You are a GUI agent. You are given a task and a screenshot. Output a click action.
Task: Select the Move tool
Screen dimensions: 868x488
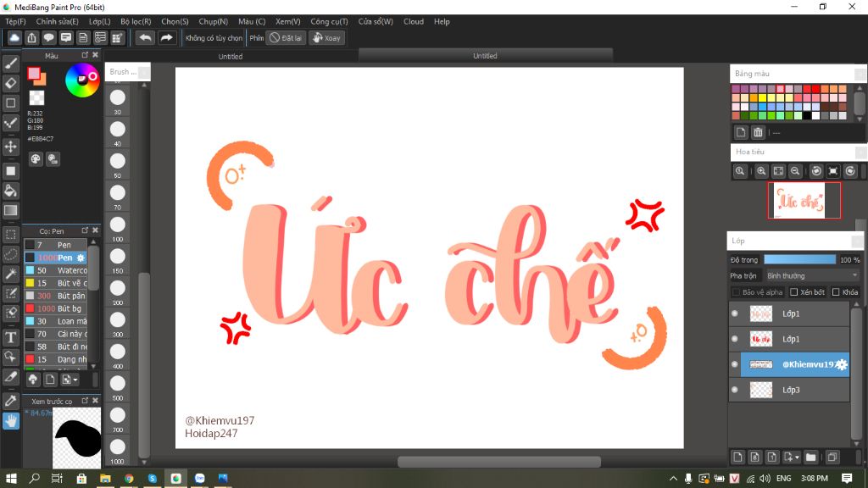tap(10, 147)
